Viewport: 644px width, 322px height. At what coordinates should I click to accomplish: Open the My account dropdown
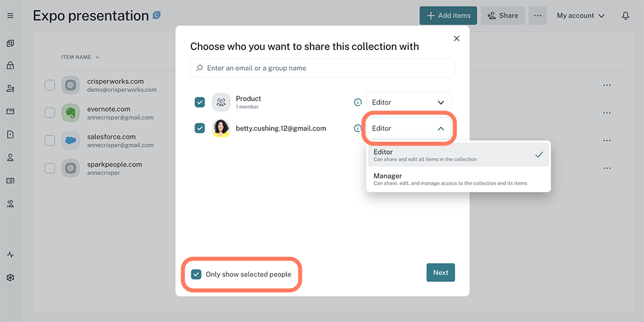pyautogui.click(x=580, y=16)
